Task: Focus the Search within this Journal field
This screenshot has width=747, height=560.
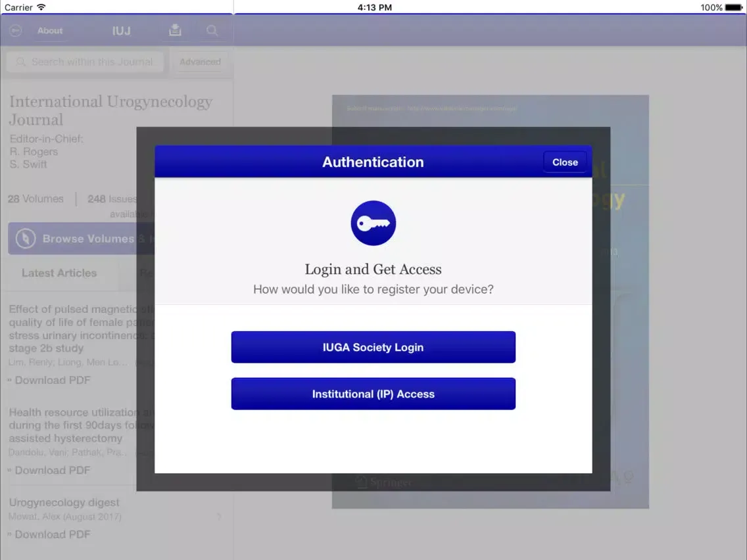Action: coord(85,62)
